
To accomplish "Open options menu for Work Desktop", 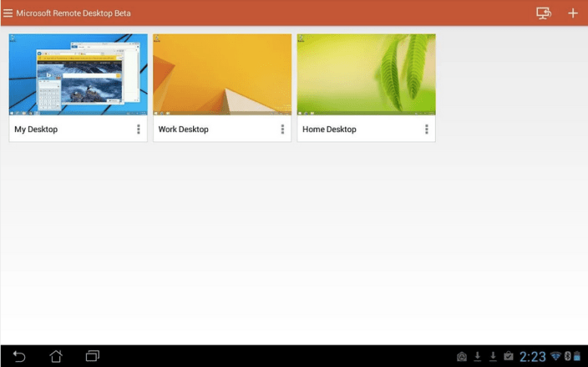I will [282, 130].
